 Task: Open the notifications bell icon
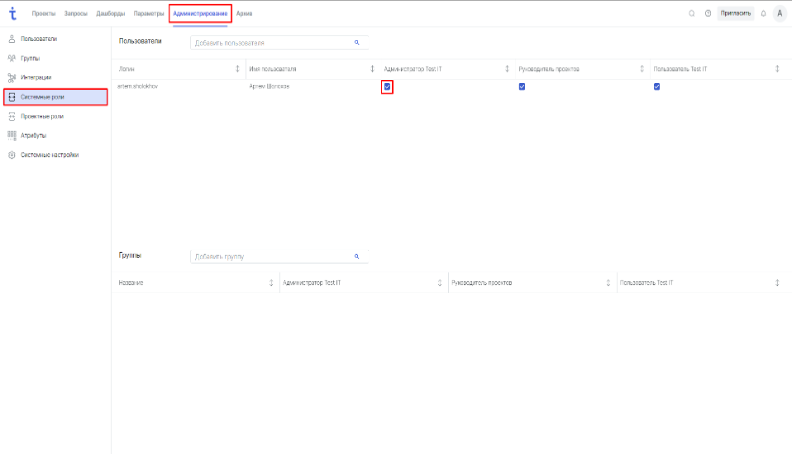[x=763, y=14]
